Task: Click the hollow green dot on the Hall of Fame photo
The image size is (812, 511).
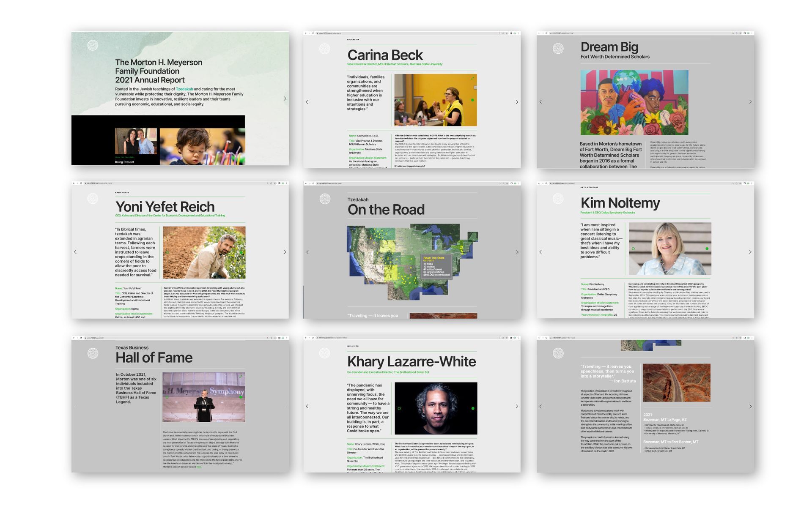Action: click(x=167, y=397)
